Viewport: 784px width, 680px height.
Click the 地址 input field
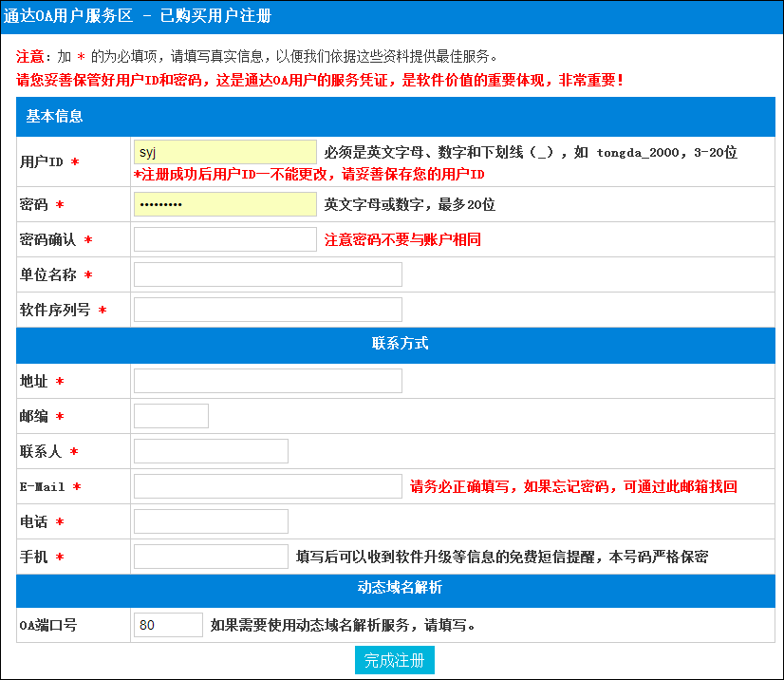[268, 381]
